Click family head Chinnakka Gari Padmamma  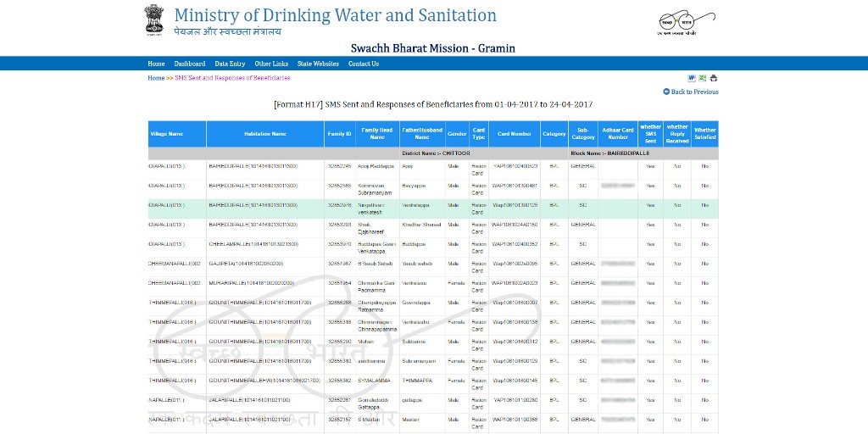376,287
